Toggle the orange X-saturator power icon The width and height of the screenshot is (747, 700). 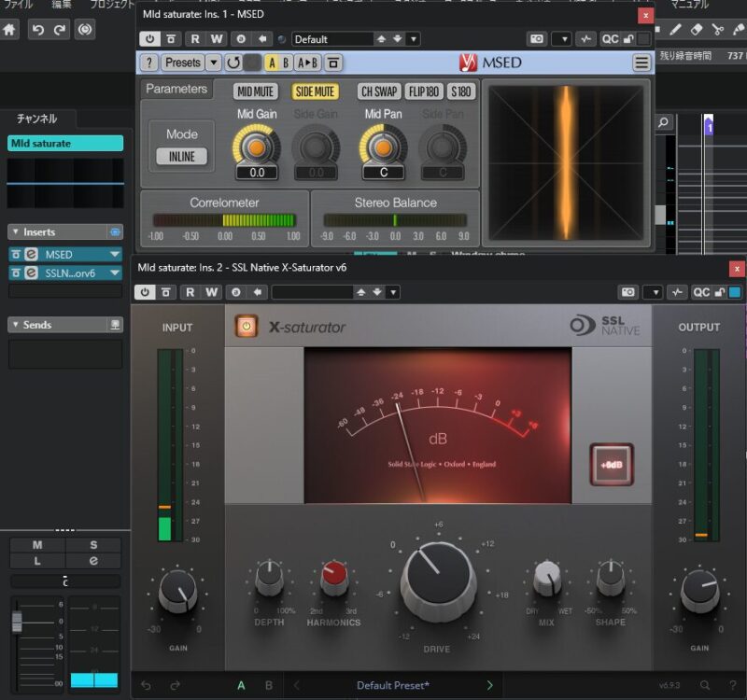(247, 327)
